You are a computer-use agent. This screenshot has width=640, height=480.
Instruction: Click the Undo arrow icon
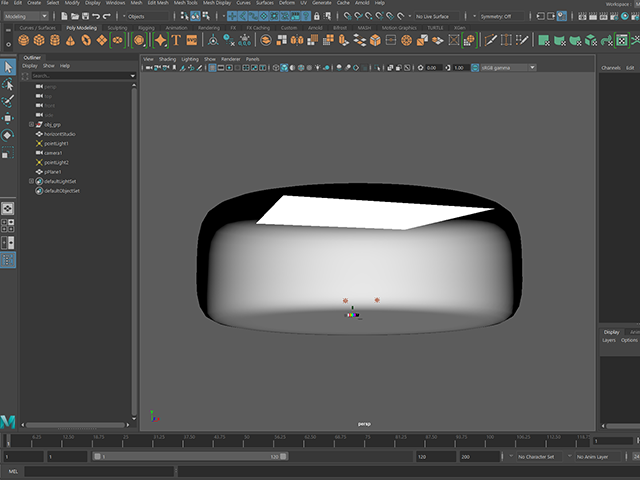(96, 16)
